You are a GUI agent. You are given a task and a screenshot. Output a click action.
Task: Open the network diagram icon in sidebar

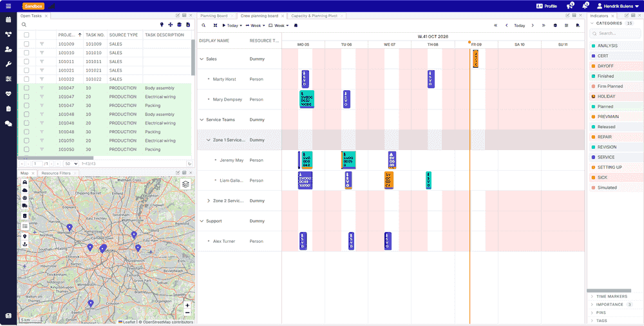click(8, 35)
